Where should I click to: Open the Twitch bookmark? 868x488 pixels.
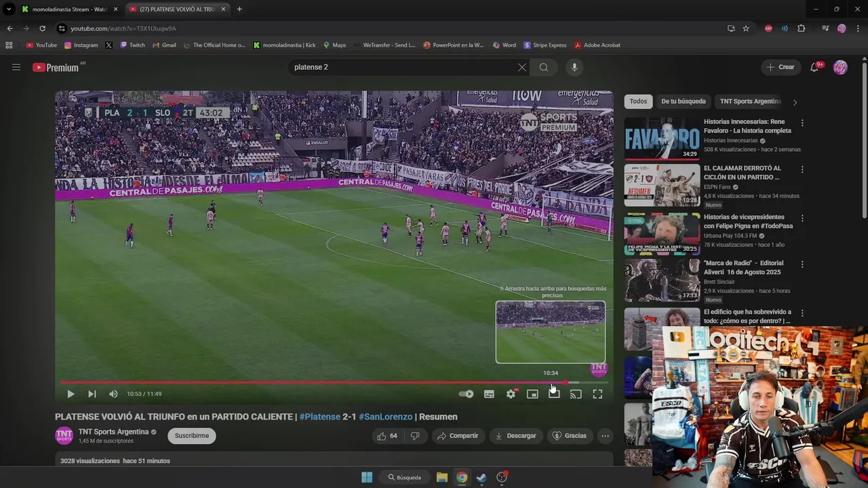[132, 45]
